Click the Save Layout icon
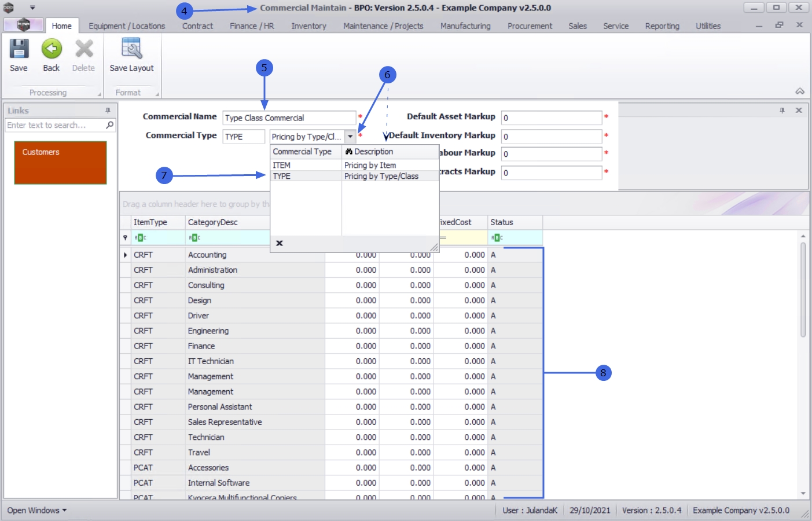This screenshot has width=812, height=521. (132, 49)
